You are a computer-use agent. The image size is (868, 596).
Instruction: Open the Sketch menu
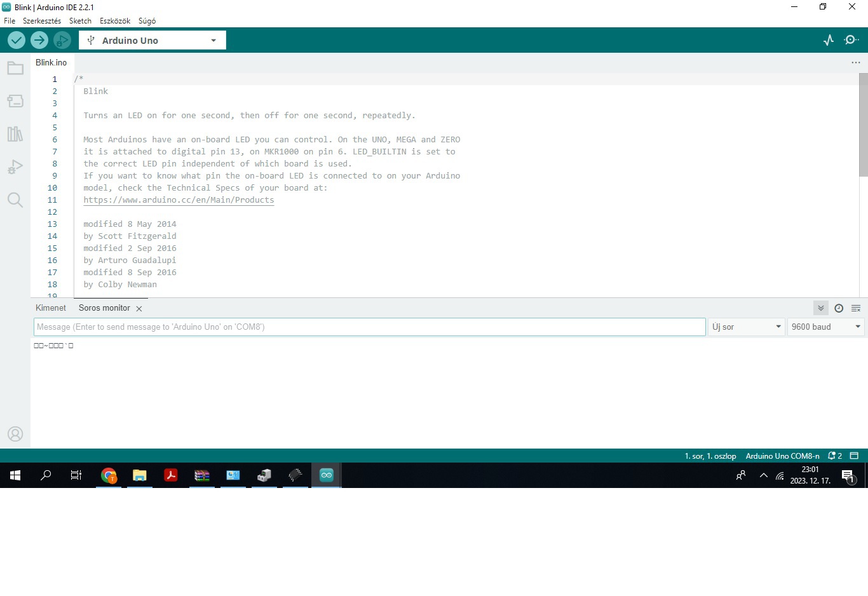[x=80, y=21]
